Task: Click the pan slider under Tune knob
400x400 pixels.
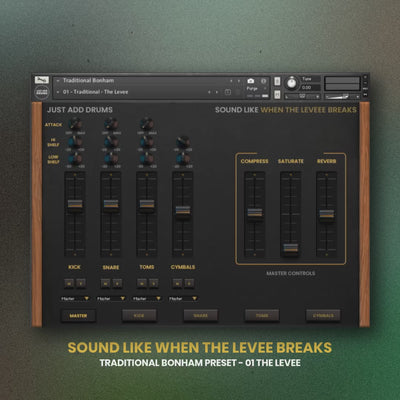Action: [x=302, y=96]
